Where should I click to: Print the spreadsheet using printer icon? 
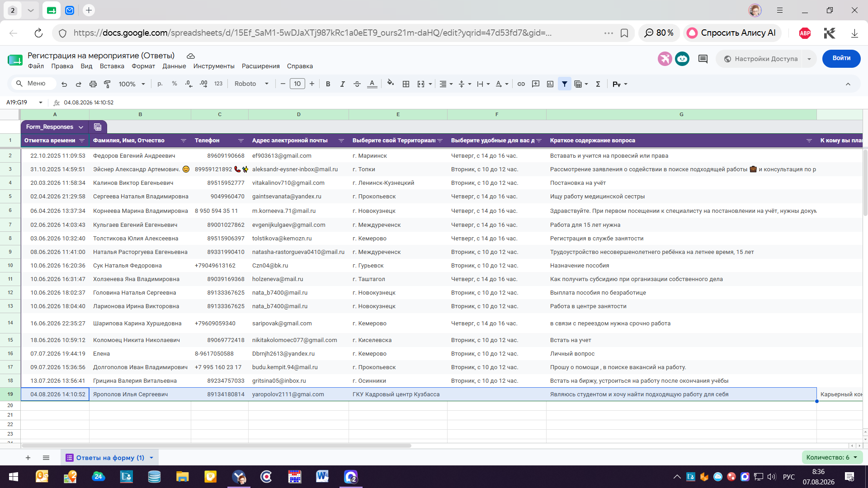tap(93, 84)
